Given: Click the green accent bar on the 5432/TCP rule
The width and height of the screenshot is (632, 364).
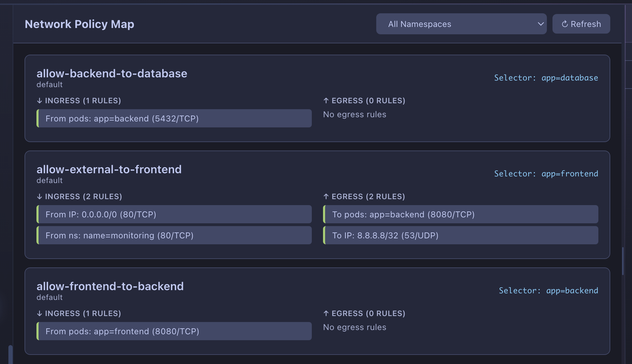Looking at the screenshot, I should (38, 118).
